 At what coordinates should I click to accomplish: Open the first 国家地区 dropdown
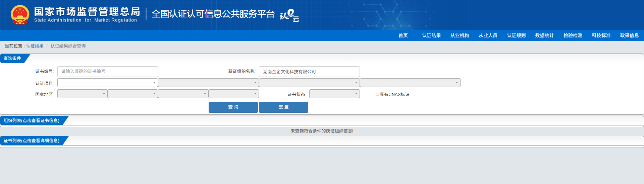[x=83, y=94]
